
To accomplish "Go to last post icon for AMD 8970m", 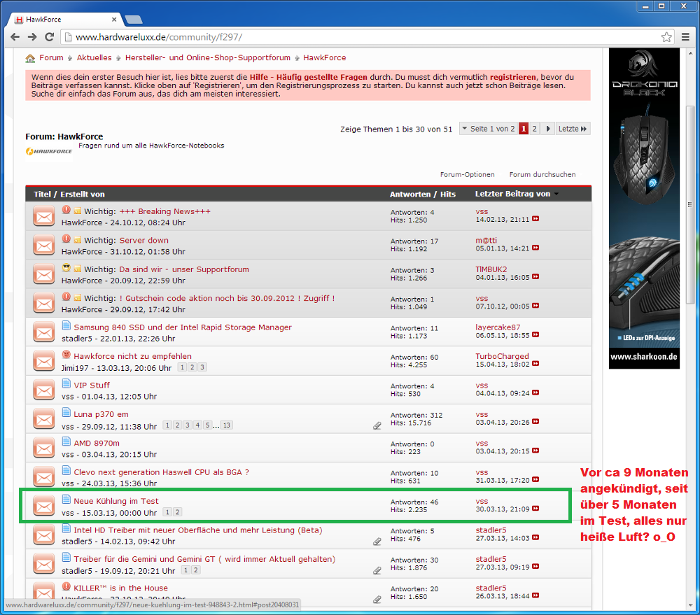I will [x=535, y=451].
